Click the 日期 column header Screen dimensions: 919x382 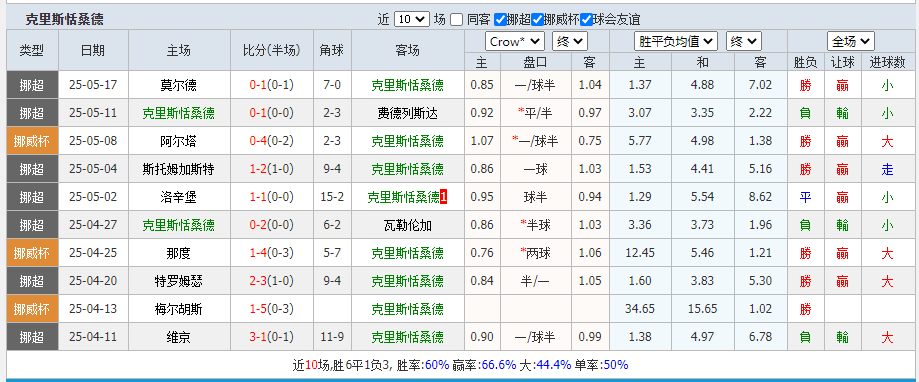point(93,50)
